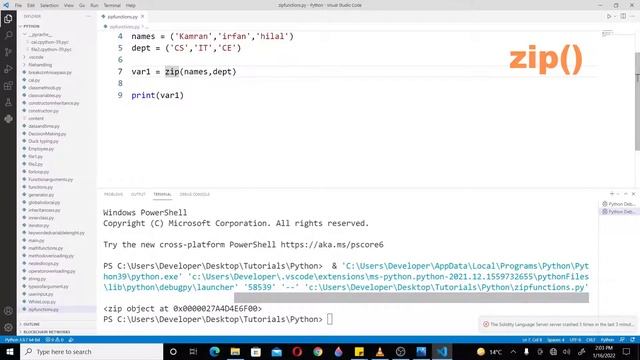This screenshot has height=360, width=640.
Task: Open generator.py in the explorer
Action: (41, 195)
